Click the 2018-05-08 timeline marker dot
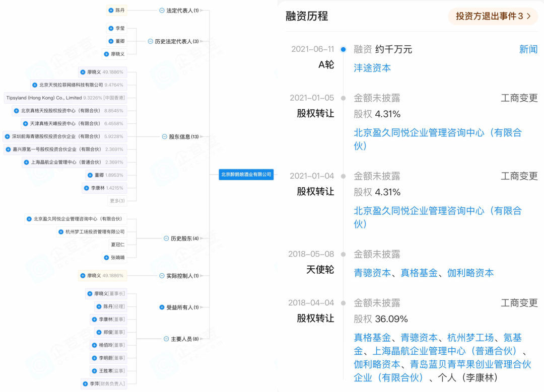 [x=343, y=255]
